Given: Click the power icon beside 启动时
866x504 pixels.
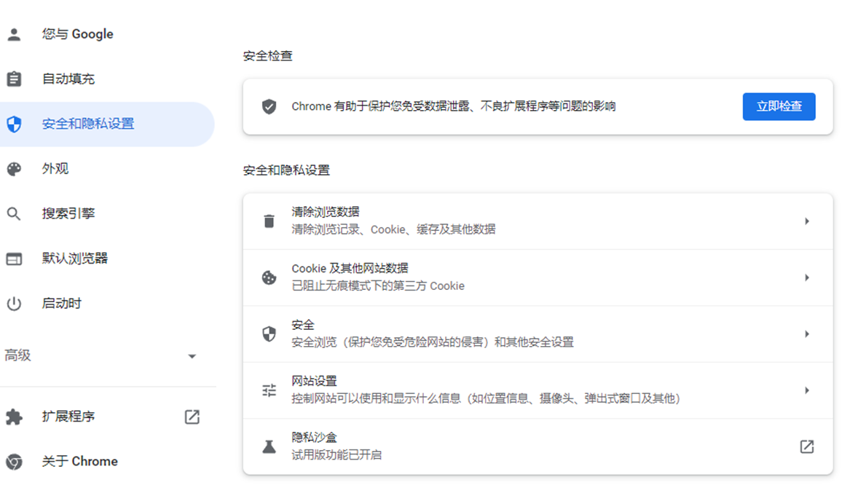Looking at the screenshot, I should pos(14,304).
